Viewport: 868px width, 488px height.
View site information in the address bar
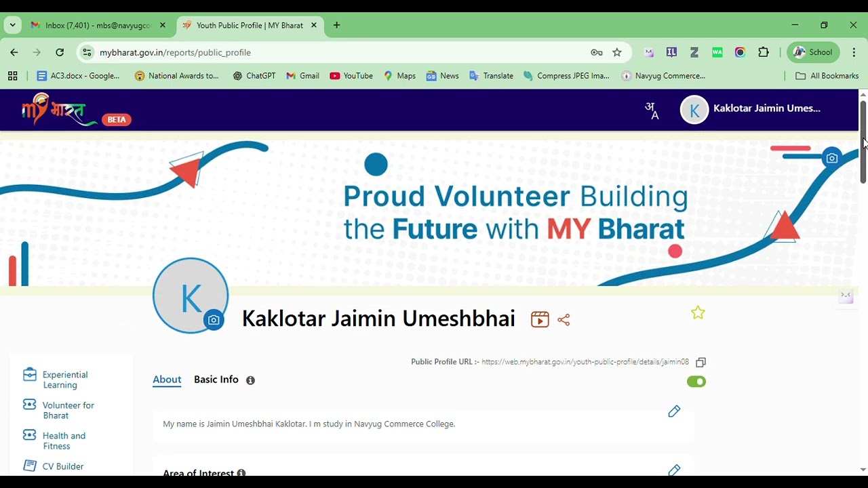87,52
